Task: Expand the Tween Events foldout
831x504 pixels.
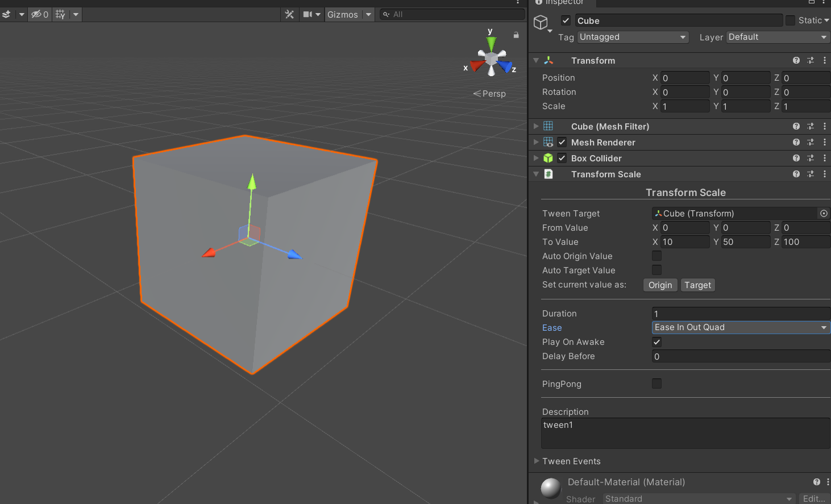Action: click(x=537, y=461)
